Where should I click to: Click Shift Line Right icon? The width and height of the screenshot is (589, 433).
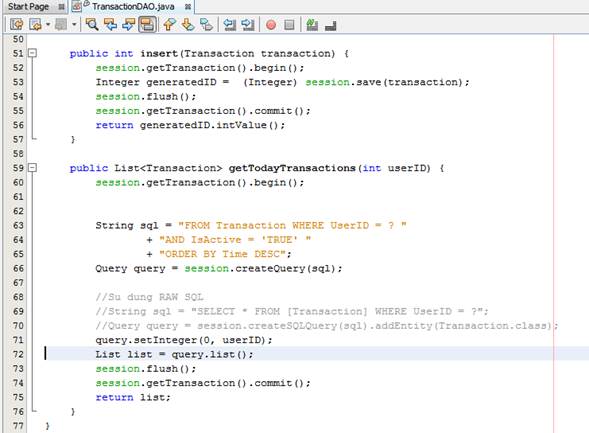[x=248, y=25]
